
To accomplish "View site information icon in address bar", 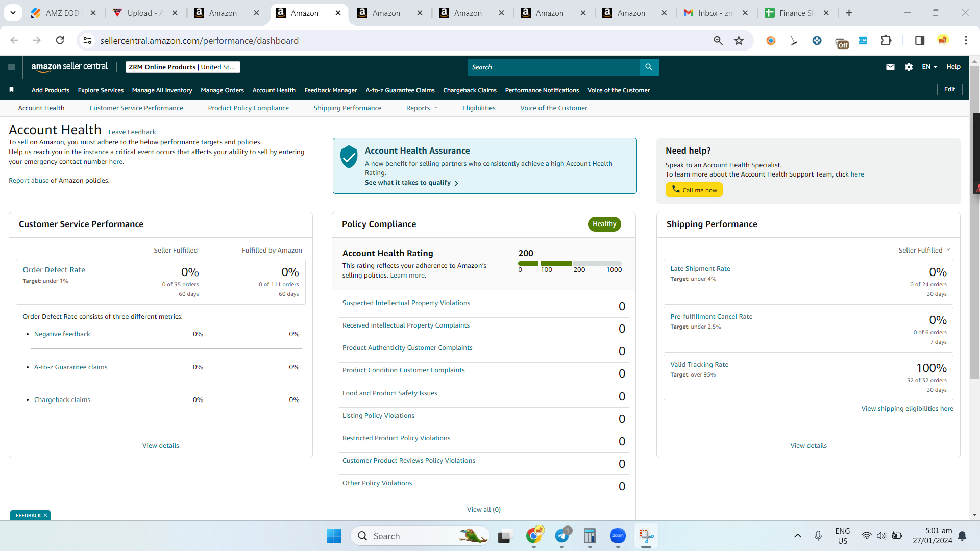I will [88, 40].
